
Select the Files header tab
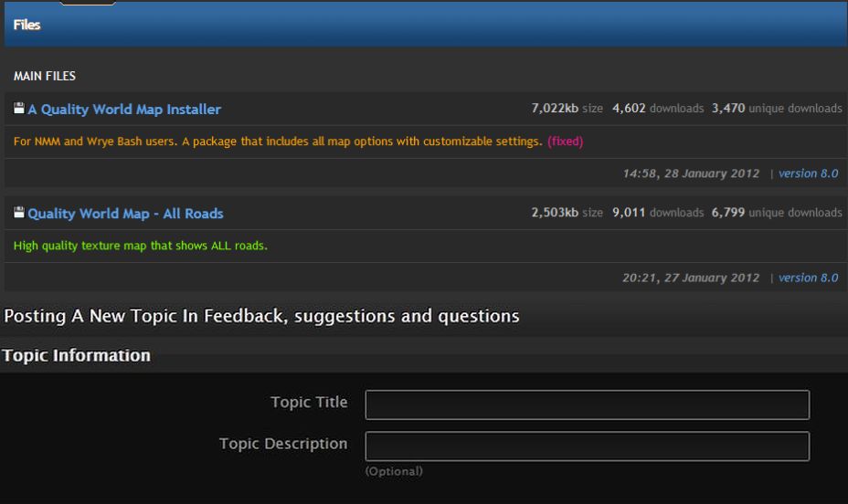pyautogui.click(x=26, y=25)
